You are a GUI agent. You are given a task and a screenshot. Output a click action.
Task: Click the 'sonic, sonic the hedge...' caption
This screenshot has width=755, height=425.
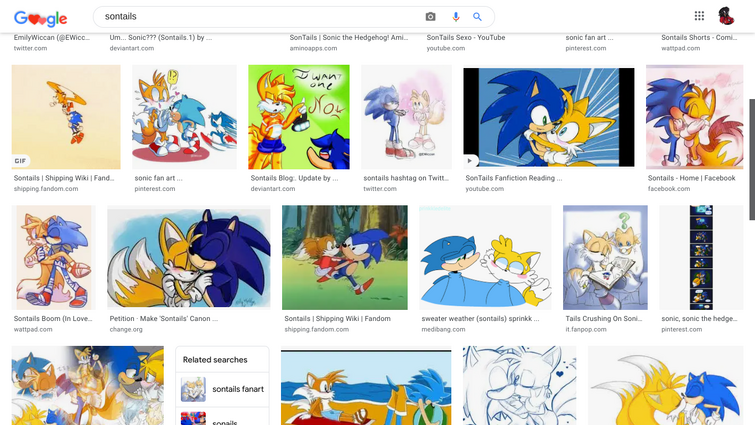[699, 319]
